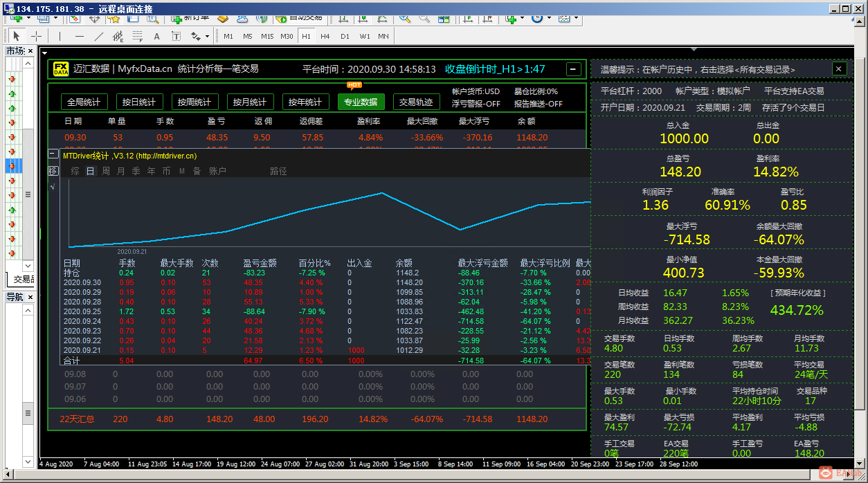
Task: Switch chart to W1 timeframe
Action: (365, 36)
